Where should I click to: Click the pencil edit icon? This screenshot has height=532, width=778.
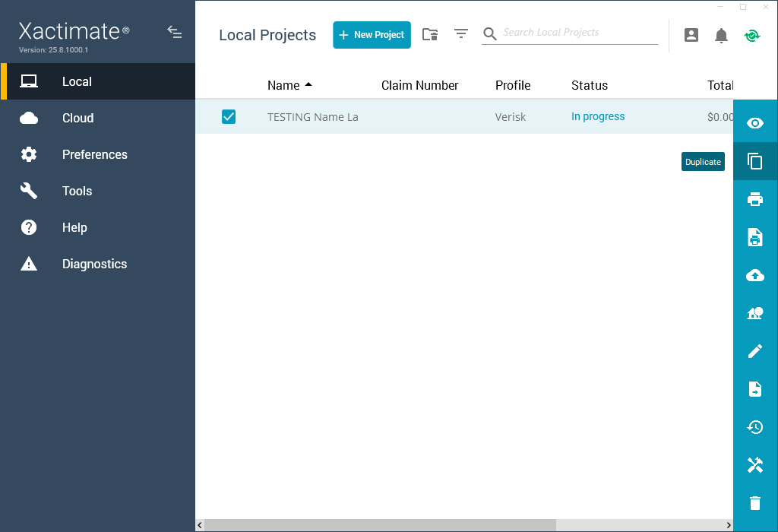point(755,351)
